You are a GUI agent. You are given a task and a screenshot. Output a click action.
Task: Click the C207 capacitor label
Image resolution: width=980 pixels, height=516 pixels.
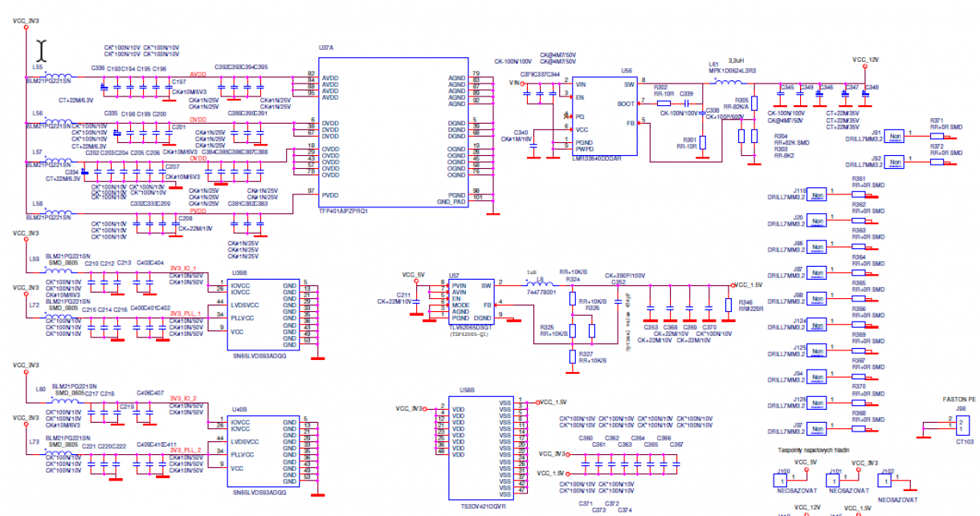click(x=172, y=166)
